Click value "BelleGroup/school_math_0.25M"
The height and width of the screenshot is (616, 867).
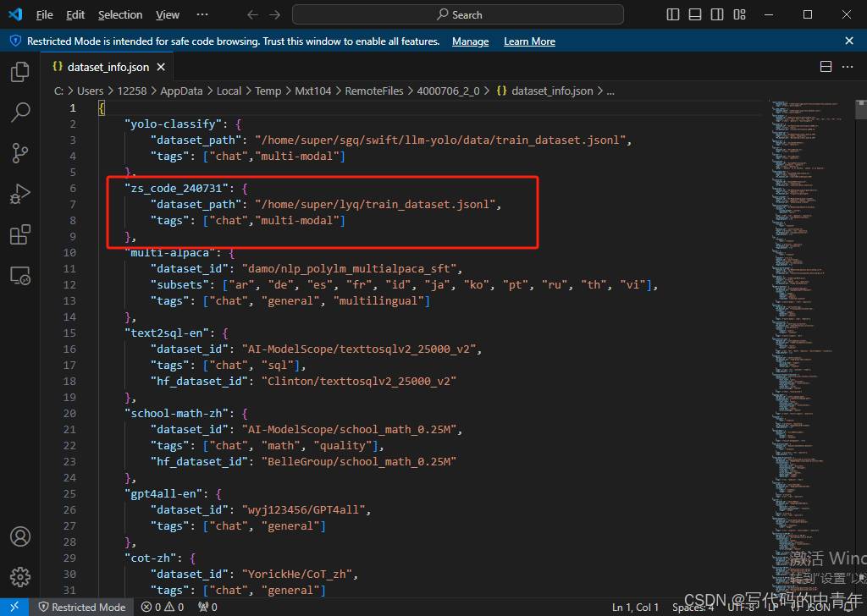359,461
